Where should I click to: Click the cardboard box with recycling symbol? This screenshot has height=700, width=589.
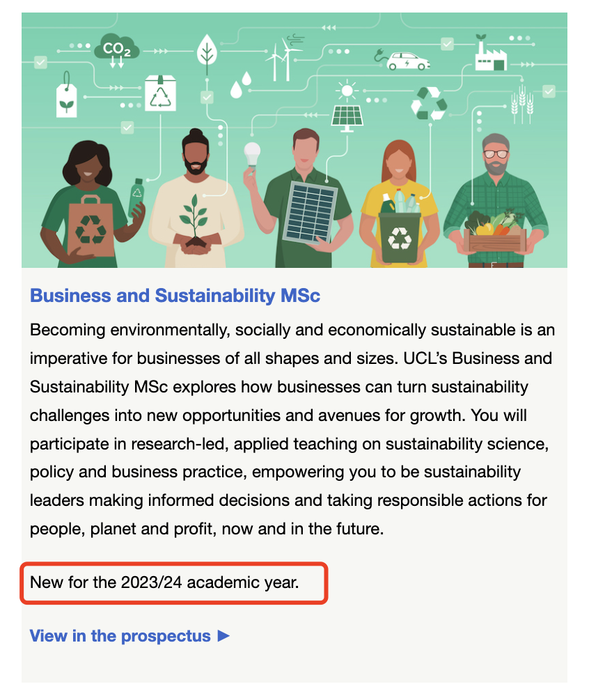point(160,93)
